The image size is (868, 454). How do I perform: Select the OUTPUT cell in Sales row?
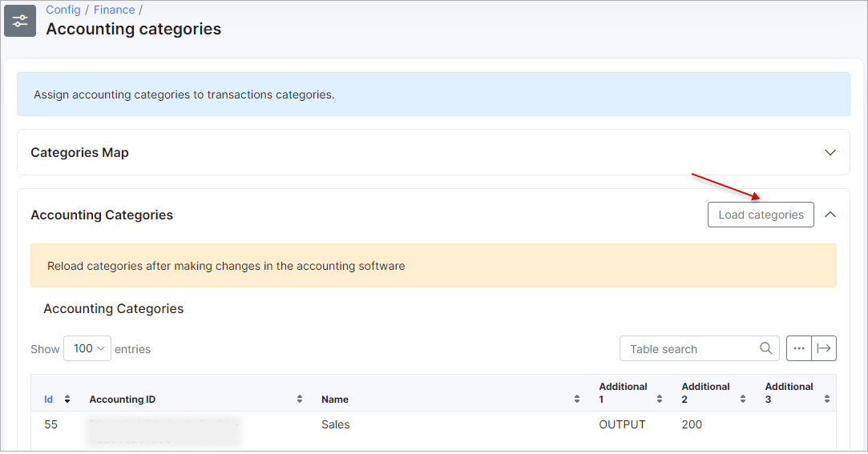click(622, 424)
